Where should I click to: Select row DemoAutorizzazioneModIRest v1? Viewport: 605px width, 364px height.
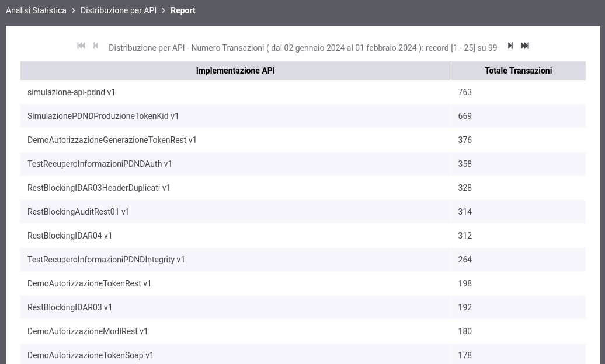coord(303,331)
